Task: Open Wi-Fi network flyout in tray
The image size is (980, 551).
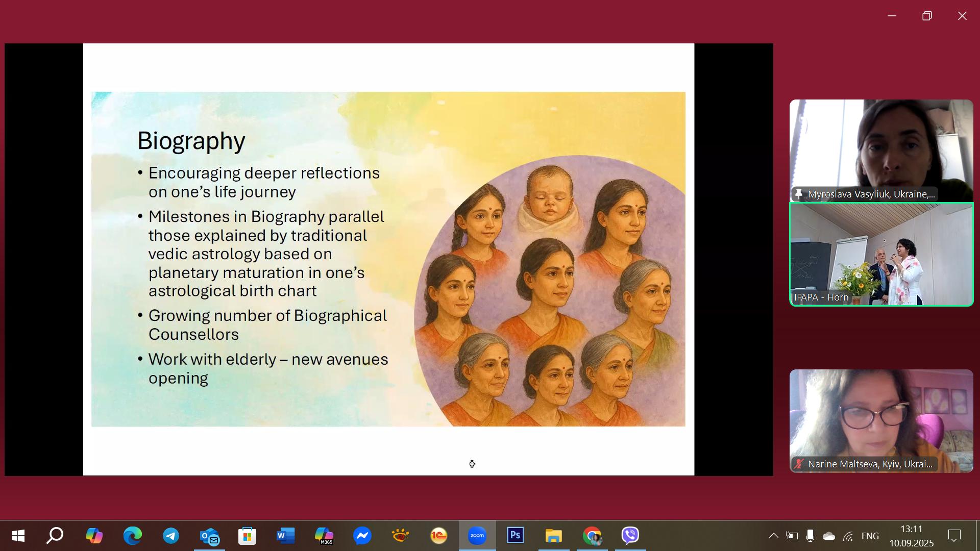Action: coord(848,536)
